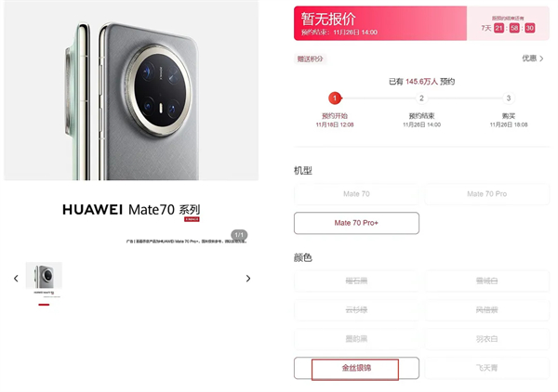558x392 pixels.
Task: Choose the 飞天青 color option
Action: point(486,368)
